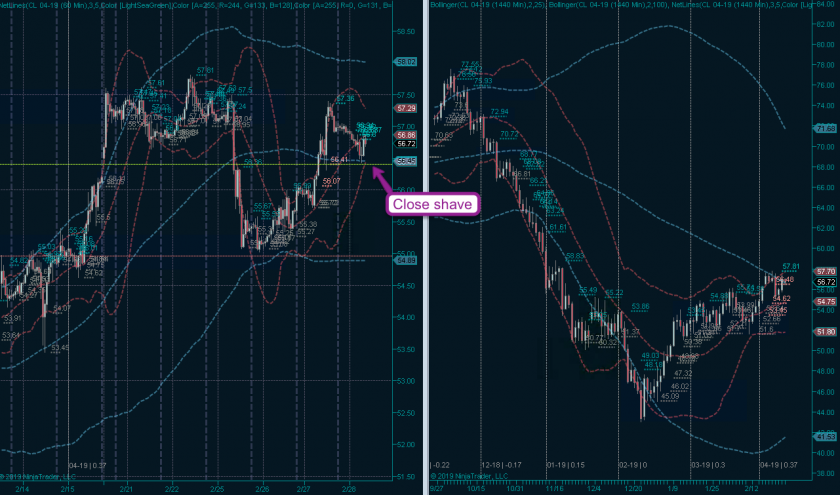Viewport: 840px width, 495px height.
Task: Click the 55.49 label on daily chart
Action: click(588, 290)
